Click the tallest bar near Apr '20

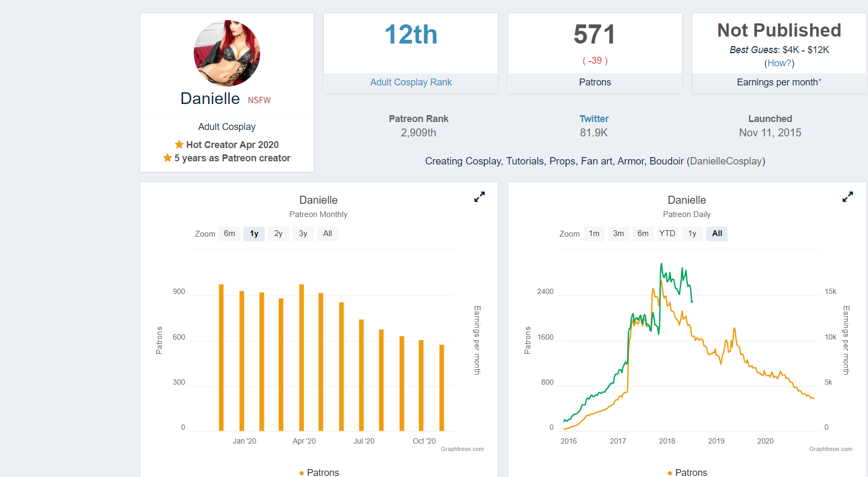coord(302,358)
